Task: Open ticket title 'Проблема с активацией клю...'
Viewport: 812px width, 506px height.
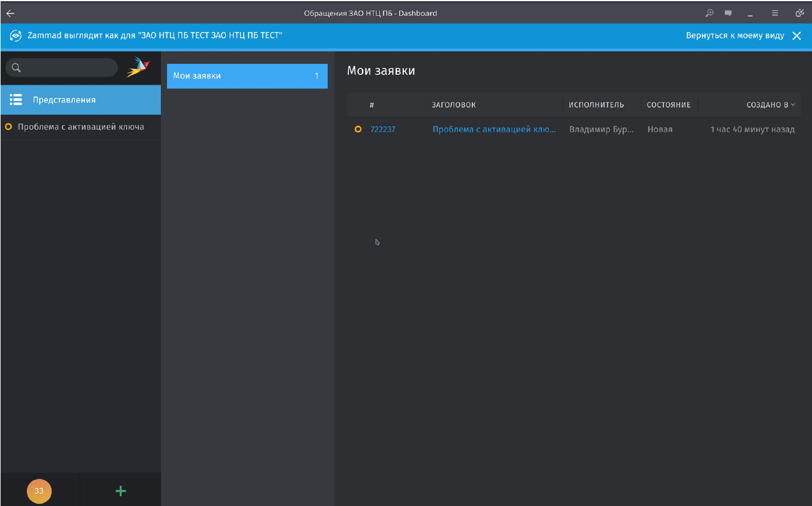Action: [x=494, y=129]
